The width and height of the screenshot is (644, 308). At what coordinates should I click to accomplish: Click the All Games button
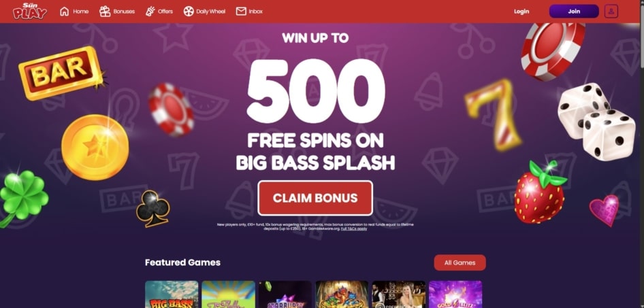460,262
